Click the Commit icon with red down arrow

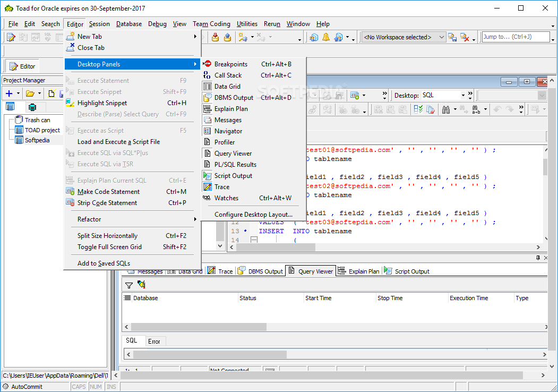pos(216,37)
